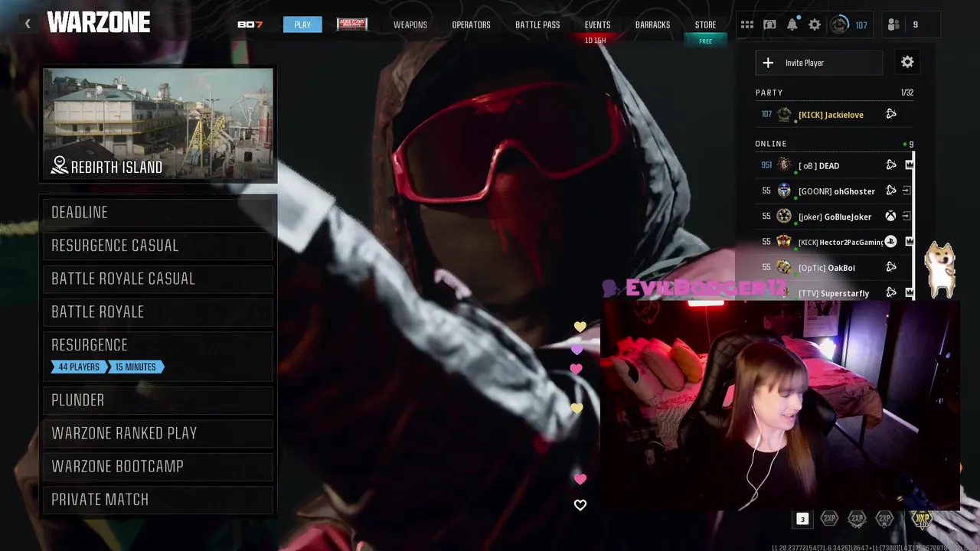Screen dimensions: 980x551
Task: Click the gold XP boost icon
Action: 923,519
